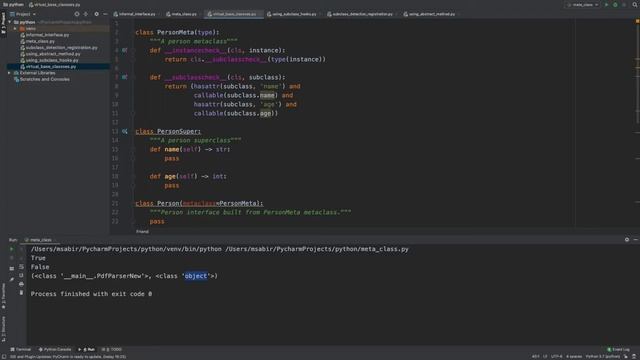Image resolution: width=640 pixels, height=360 pixels.
Task: Open the Event Log button
Action: tap(618, 350)
